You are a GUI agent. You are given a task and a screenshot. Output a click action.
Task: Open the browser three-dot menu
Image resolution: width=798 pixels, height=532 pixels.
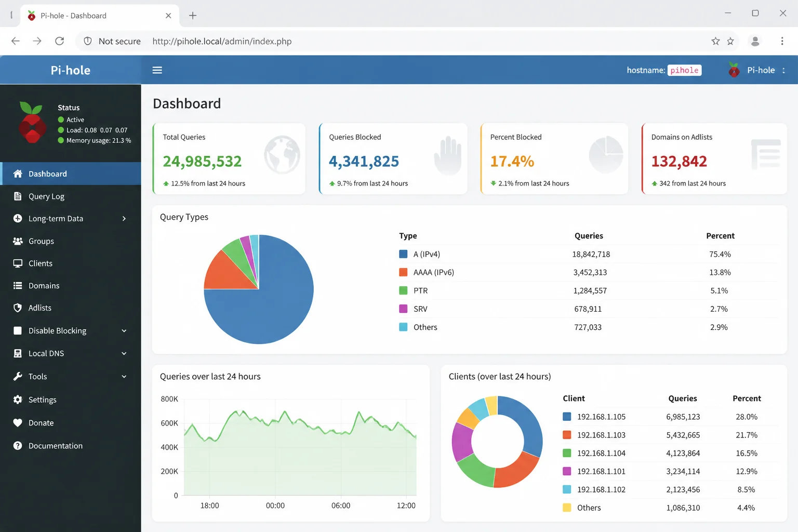782,41
